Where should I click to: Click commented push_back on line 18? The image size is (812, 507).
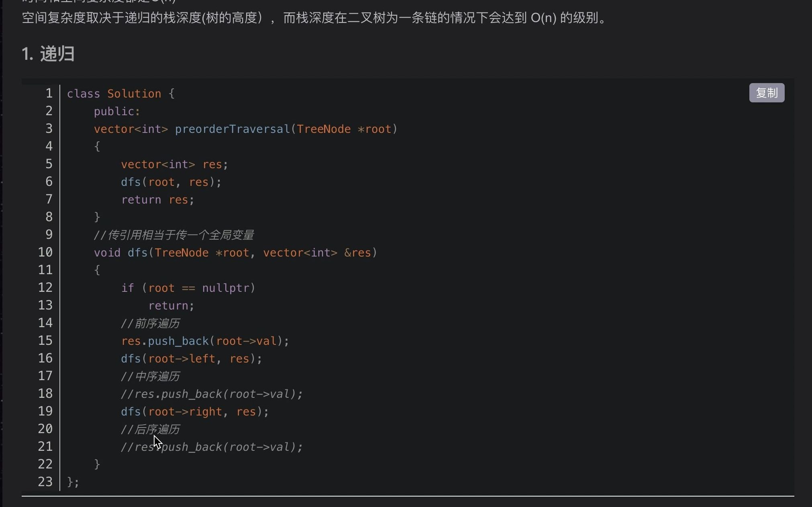[x=212, y=394]
